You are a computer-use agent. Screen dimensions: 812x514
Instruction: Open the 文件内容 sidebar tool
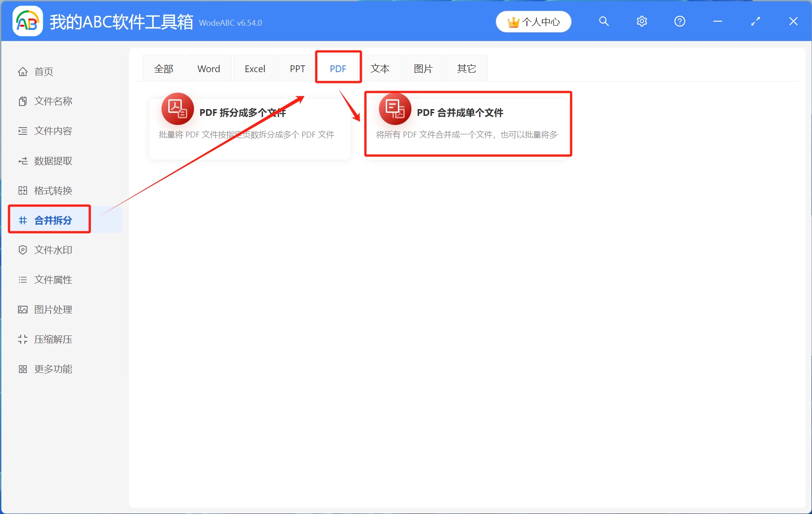[53, 131]
